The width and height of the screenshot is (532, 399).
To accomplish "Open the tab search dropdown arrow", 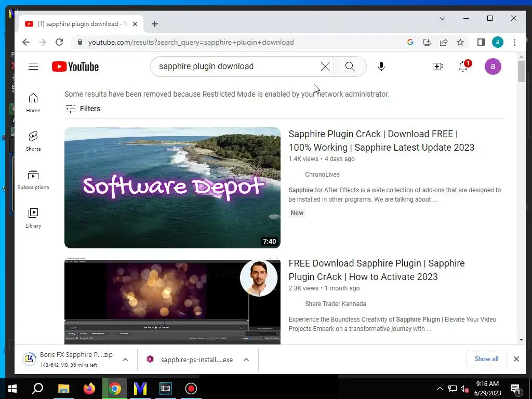I will pos(442,18).
